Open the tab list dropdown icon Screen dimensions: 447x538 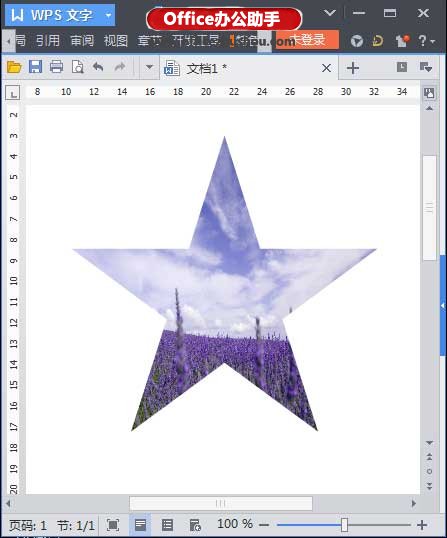click(425, 67)
